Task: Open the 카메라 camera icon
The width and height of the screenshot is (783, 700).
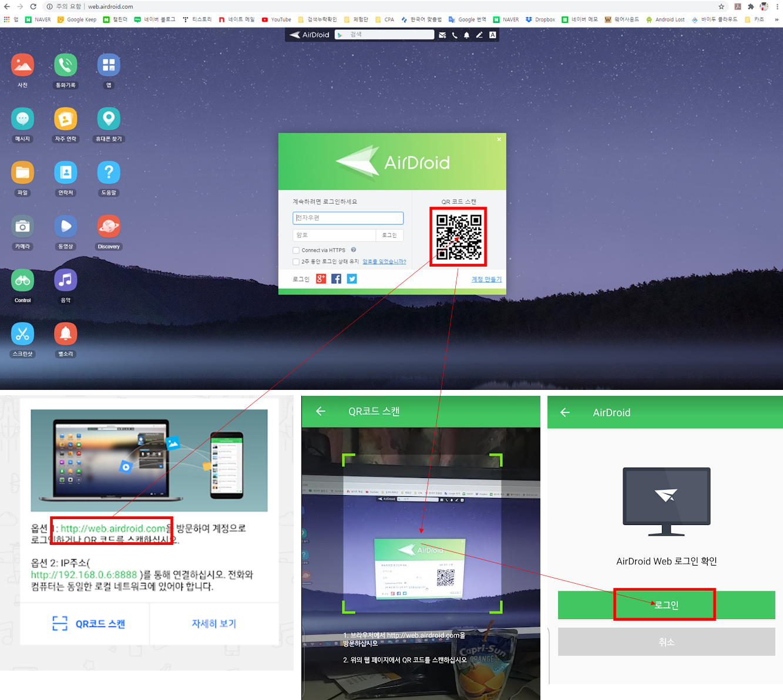Action: click(x=22, y=226)
